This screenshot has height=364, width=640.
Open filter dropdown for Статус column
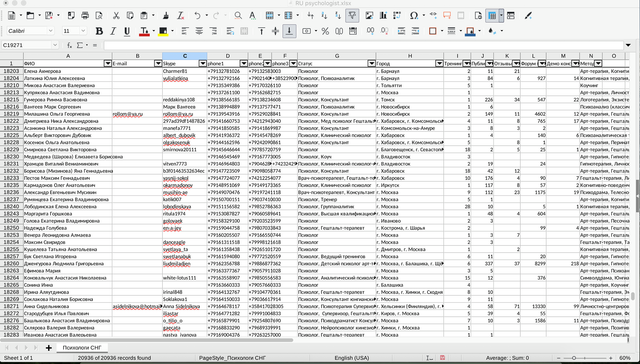(x=371, y=64)
